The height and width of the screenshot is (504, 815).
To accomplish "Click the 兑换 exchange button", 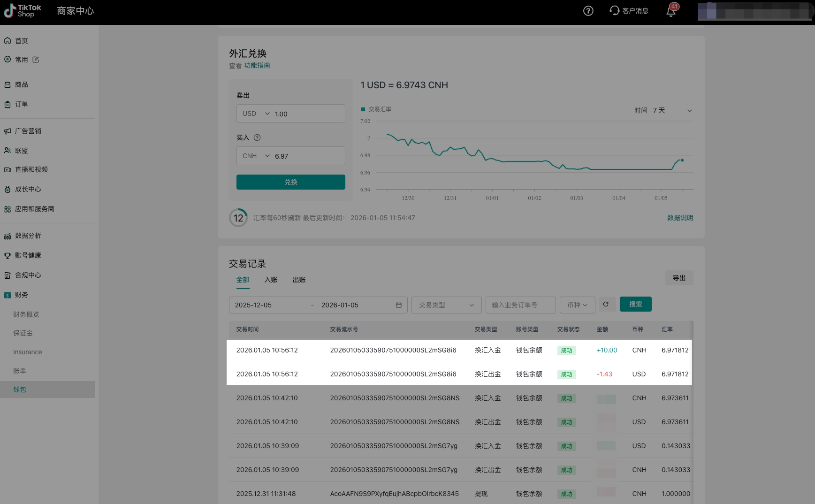I will (x=290, y=182).
